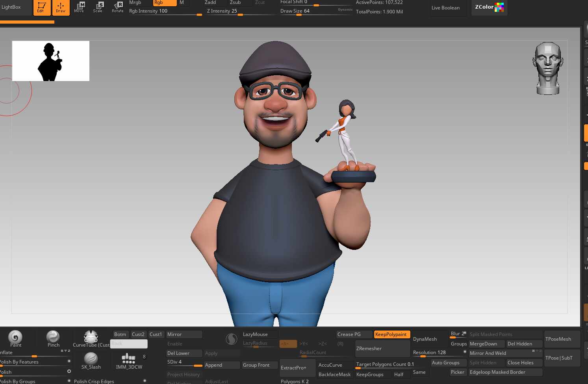Open the ZColor plugin icon

489,7
